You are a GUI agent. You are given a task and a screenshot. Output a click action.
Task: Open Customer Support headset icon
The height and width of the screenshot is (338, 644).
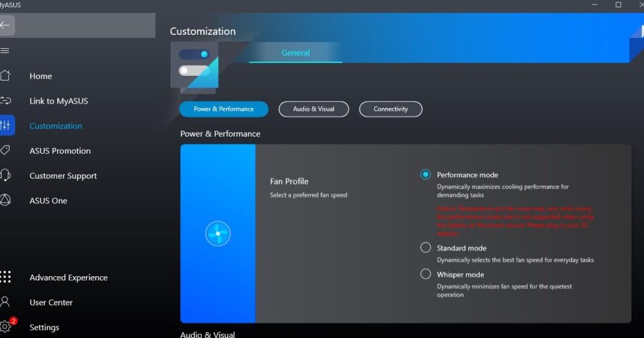click(5, 175)
